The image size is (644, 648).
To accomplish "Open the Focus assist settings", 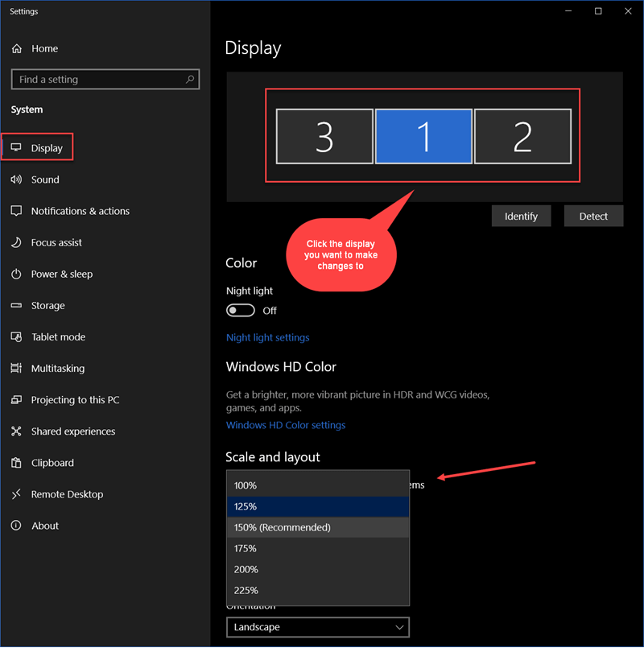I will point(56,242).
